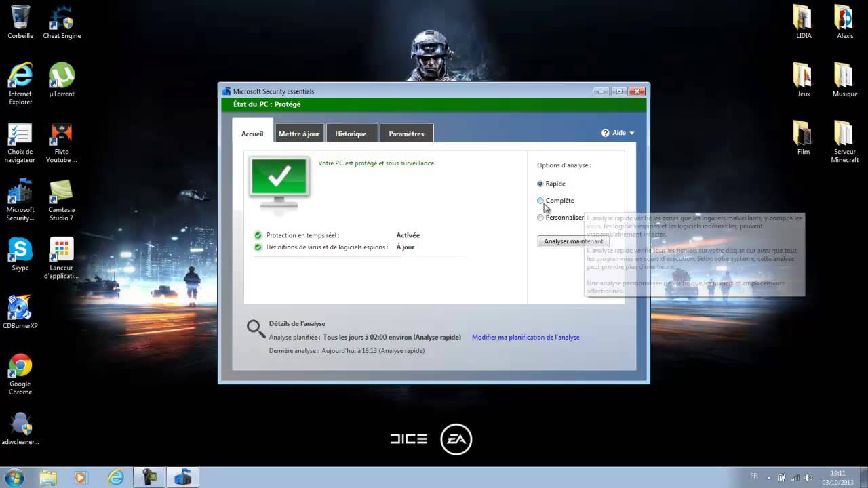Image resolution: width=868 pixels, height=488 pixels.
Task: Click the Windows Start button
Action: 14,476
